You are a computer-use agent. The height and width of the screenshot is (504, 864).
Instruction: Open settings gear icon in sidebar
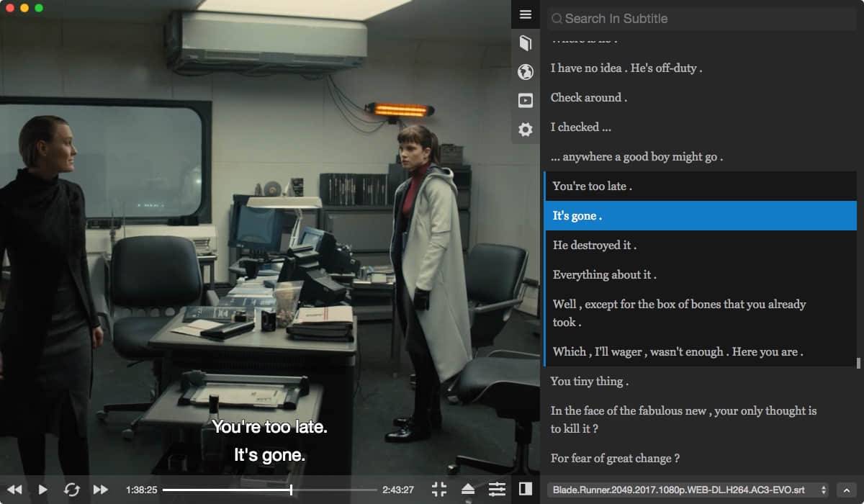tap(526, 130)
